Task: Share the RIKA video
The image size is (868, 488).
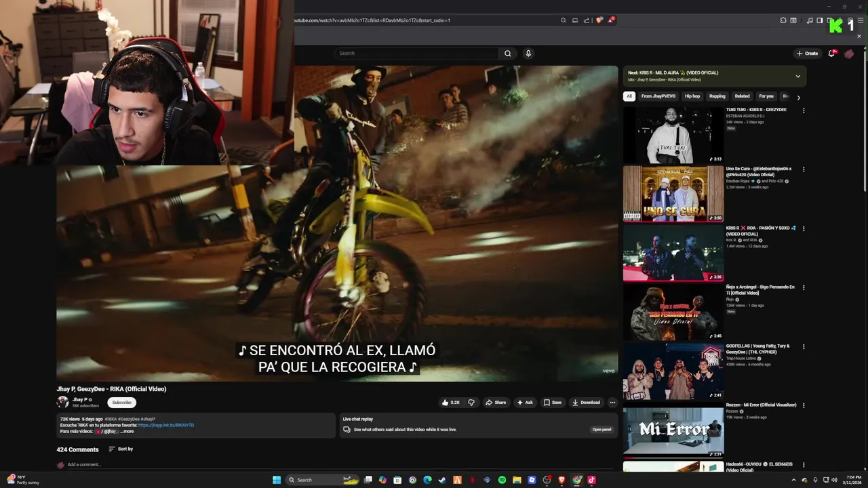Action: (496, 402)
